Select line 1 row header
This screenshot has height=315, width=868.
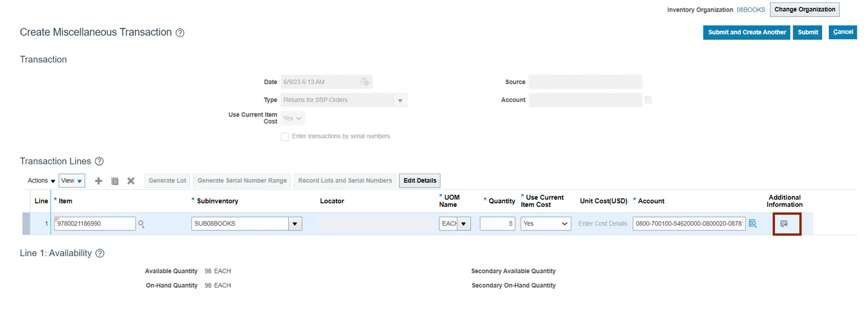tap(26, 224)
